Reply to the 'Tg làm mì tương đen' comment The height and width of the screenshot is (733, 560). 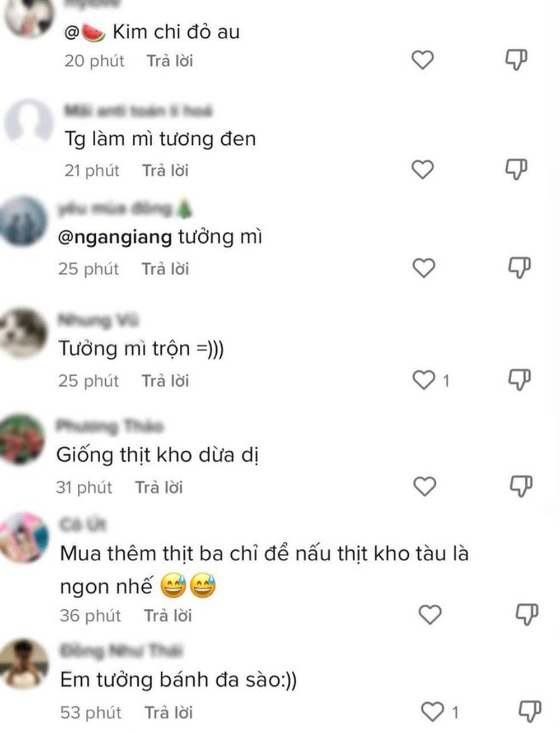(165, 170)
